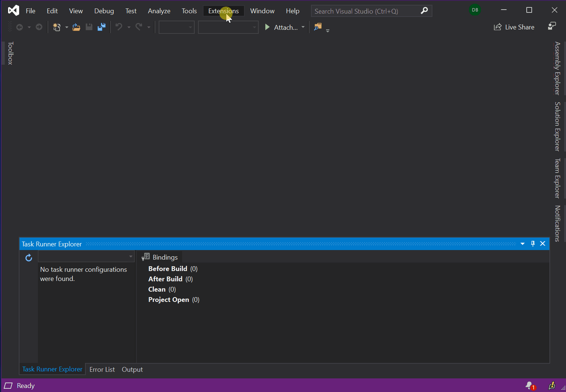
Task: Click the Find in Files toolbar icon
Action: [x=318, y=27]
